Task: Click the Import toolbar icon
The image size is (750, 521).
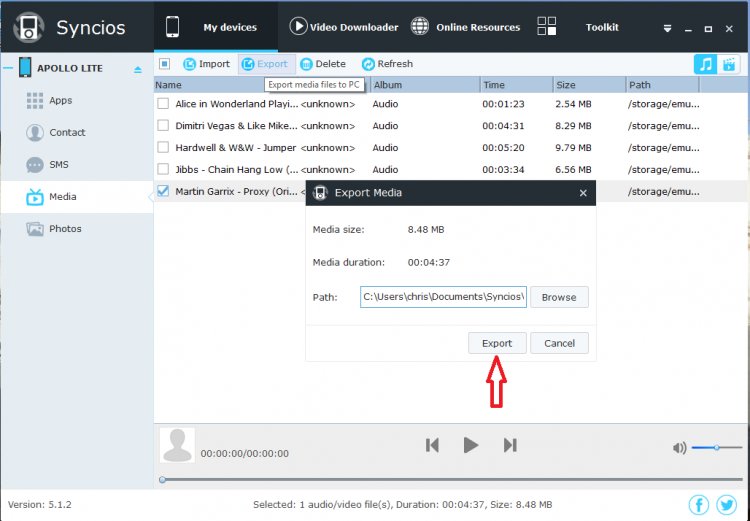Action: coord(189,64)
